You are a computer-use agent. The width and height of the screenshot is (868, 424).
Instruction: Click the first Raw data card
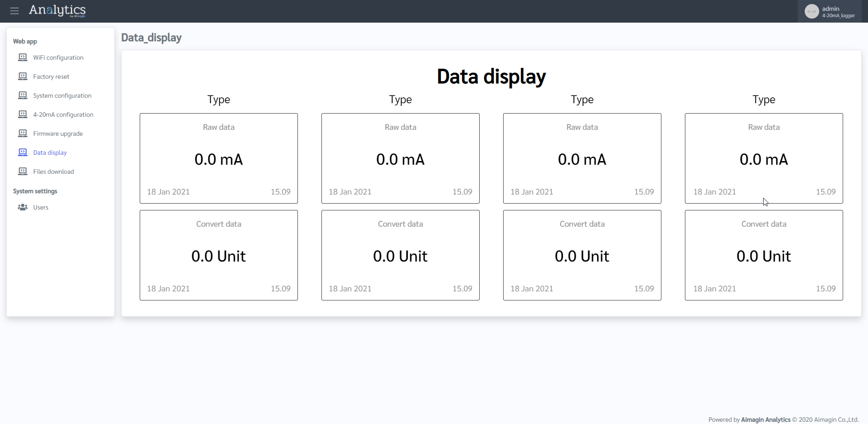pos(219,158)
